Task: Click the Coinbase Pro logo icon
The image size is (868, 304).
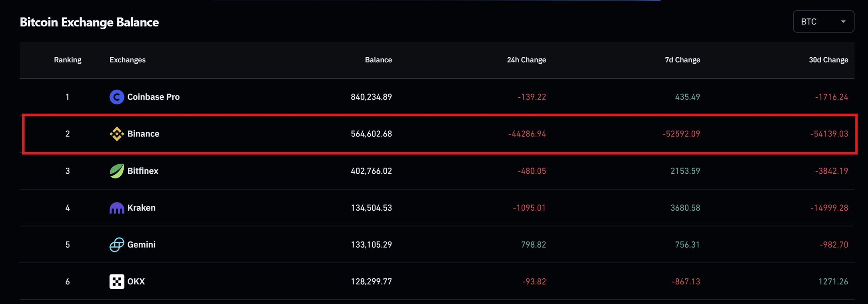Action: (x=117, y=97)
